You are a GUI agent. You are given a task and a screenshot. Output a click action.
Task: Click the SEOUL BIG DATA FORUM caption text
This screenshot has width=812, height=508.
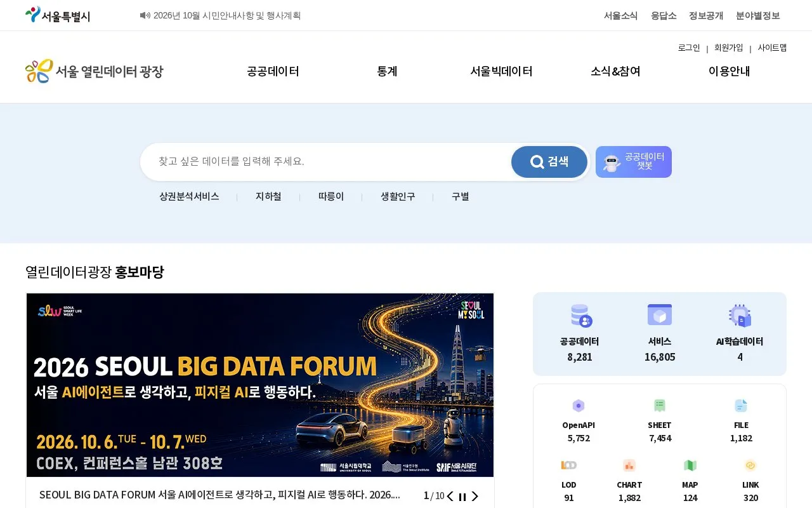click(219, 495)
